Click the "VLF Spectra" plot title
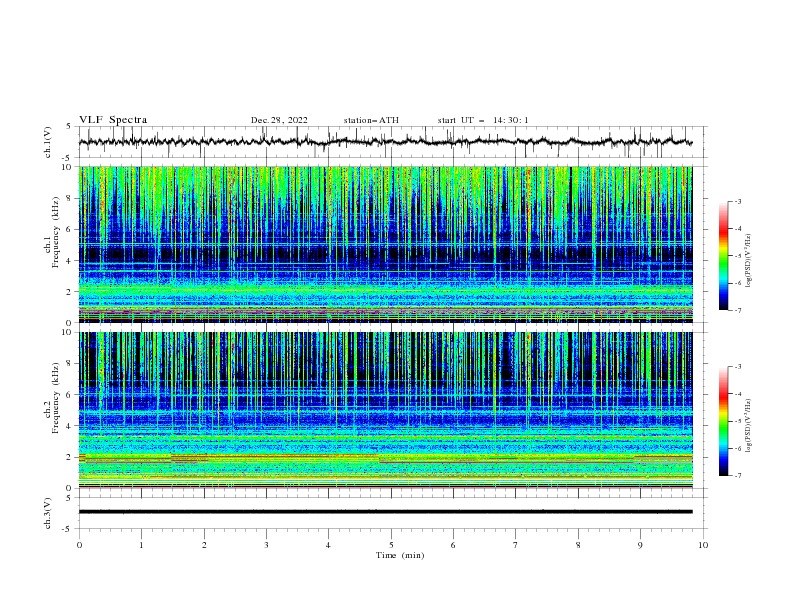The width and height of the screenshot is (792, 612). click(113, 120)
